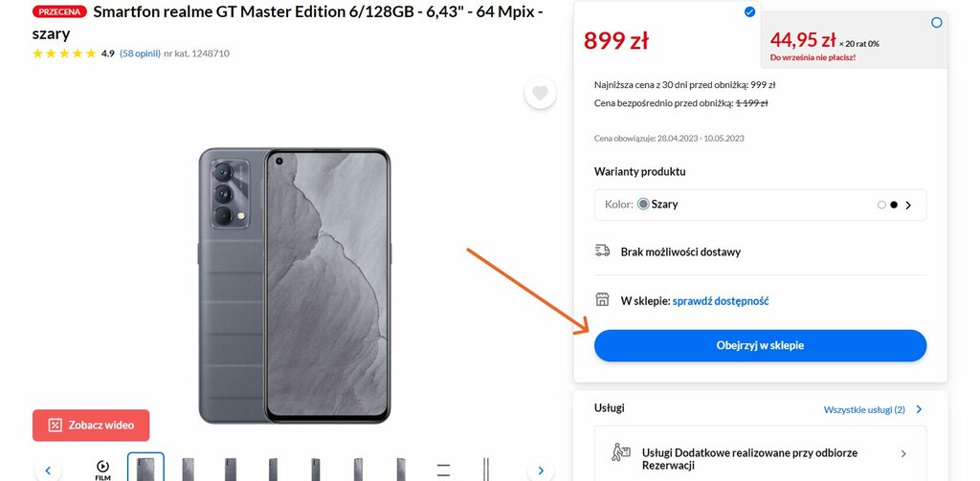980x481 pixels.
Task: Play the FILM video thumbnail icon
Action: 102,470
